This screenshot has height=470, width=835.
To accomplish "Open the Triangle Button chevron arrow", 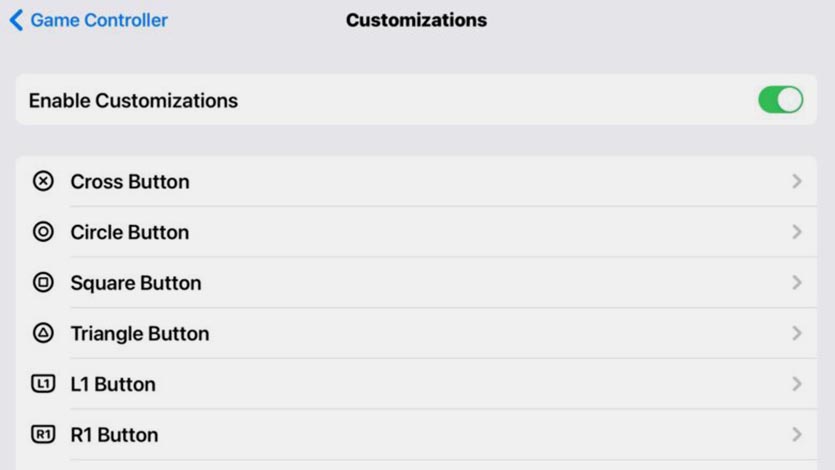I will click(x=797, y=333).
